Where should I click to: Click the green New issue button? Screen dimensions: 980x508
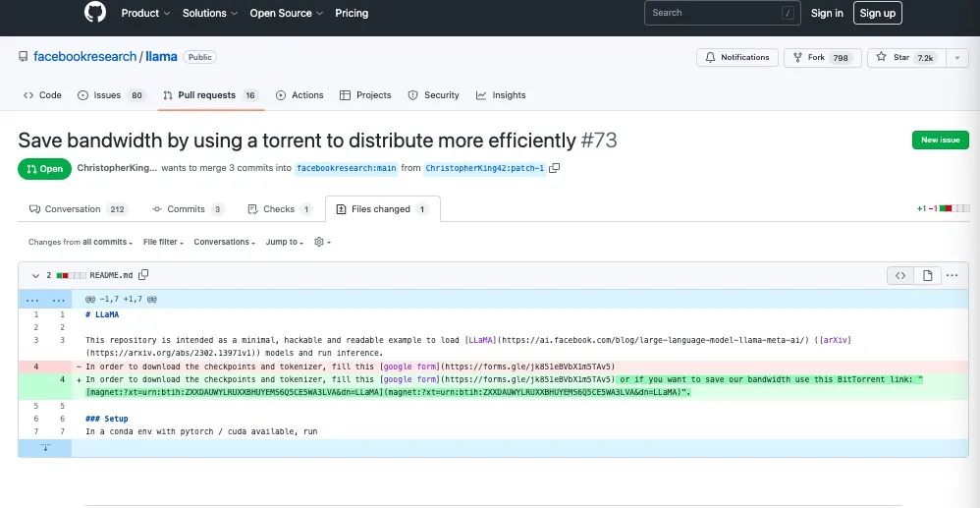tap(940, 140)
